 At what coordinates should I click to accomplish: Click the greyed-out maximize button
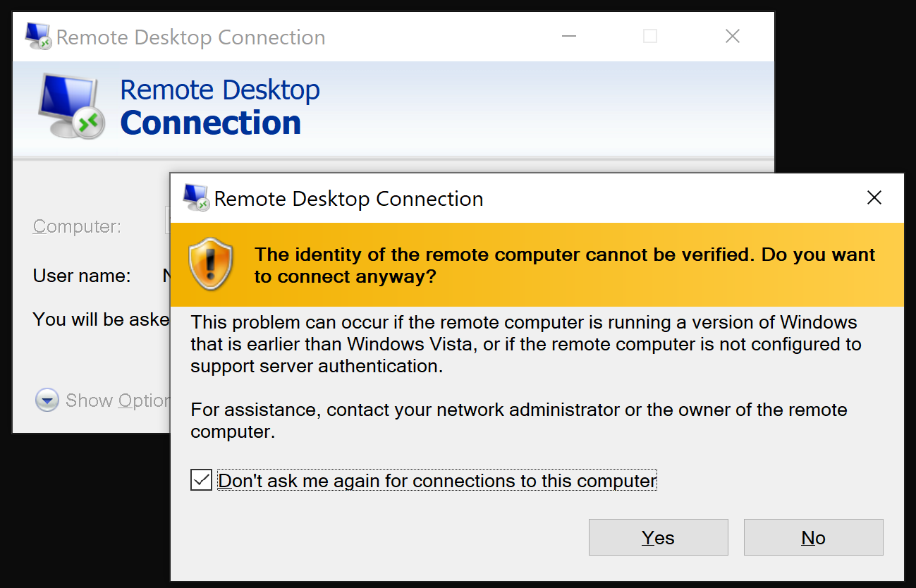[x=650, y=37]
